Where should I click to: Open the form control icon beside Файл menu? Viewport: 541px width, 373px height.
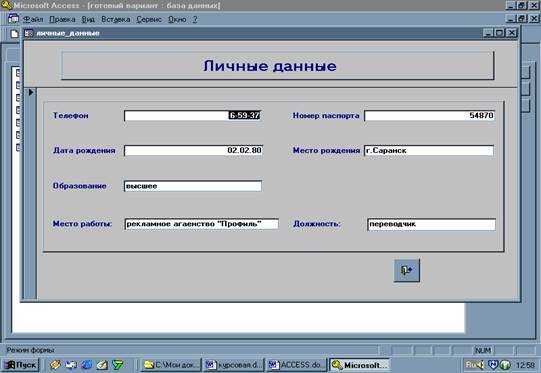click(x=13, y=19)
